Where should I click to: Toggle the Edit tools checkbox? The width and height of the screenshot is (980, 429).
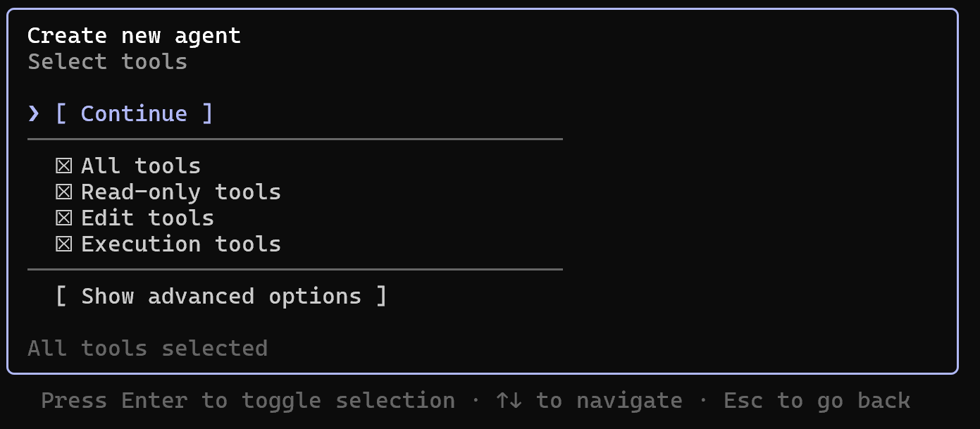point(64,218)
